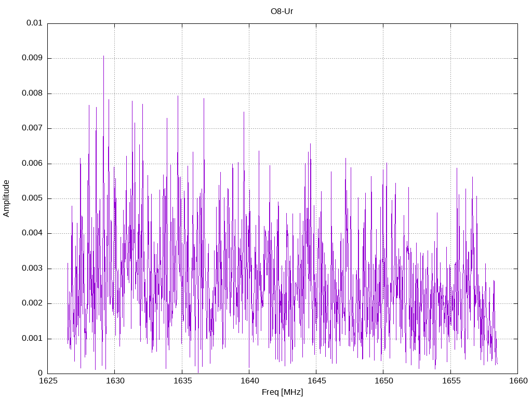Click x-axis tick label 1650

pos(384,381)
